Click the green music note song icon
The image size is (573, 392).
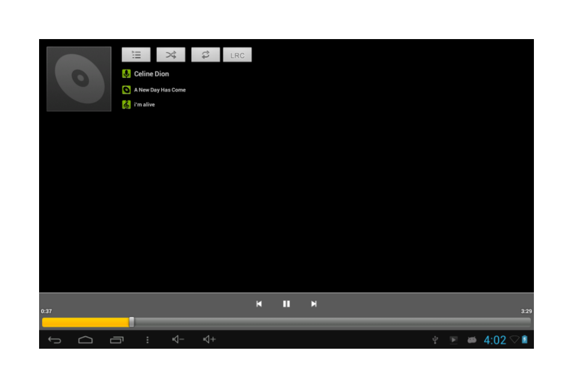pos(126,105)
